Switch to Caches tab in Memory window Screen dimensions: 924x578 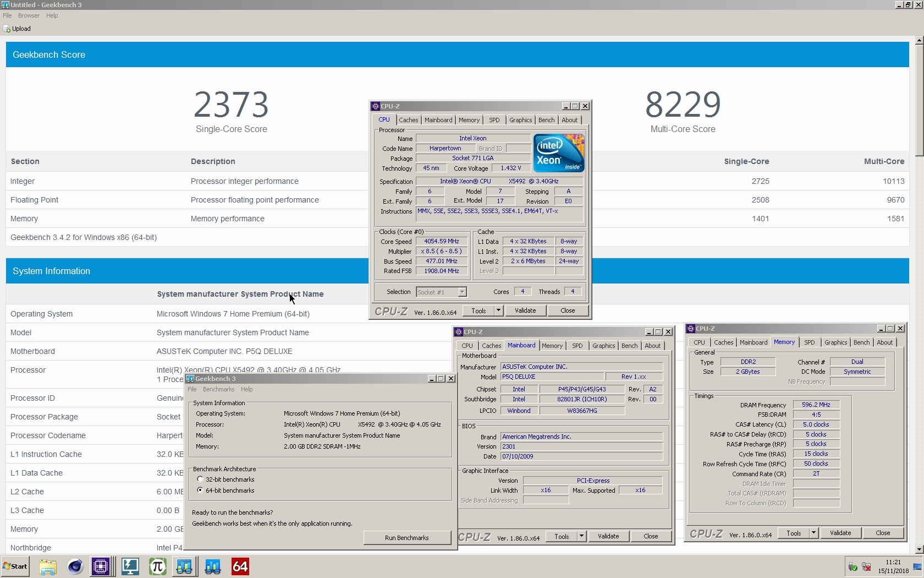pyautogui.click(x=723, y=342)
